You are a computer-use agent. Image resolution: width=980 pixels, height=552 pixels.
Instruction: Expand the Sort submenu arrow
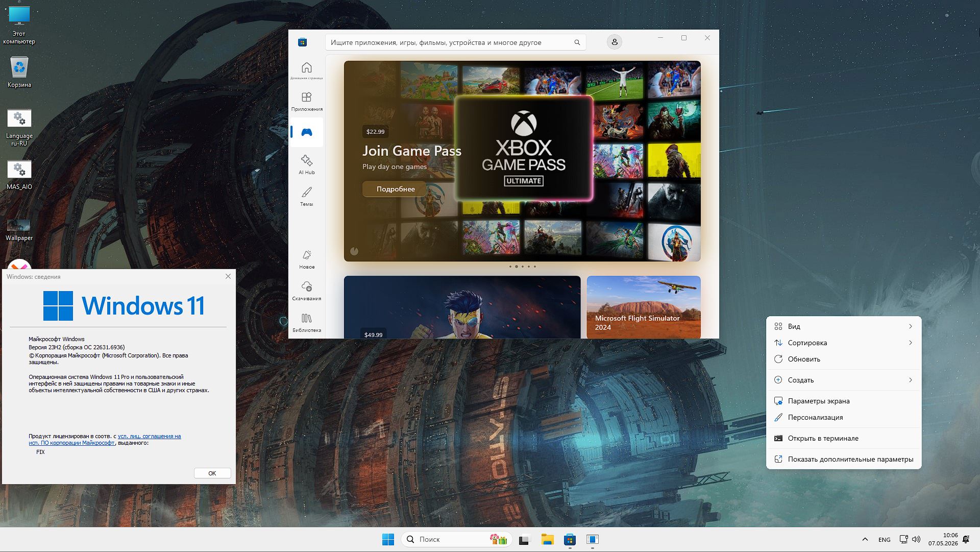(910, 343)
